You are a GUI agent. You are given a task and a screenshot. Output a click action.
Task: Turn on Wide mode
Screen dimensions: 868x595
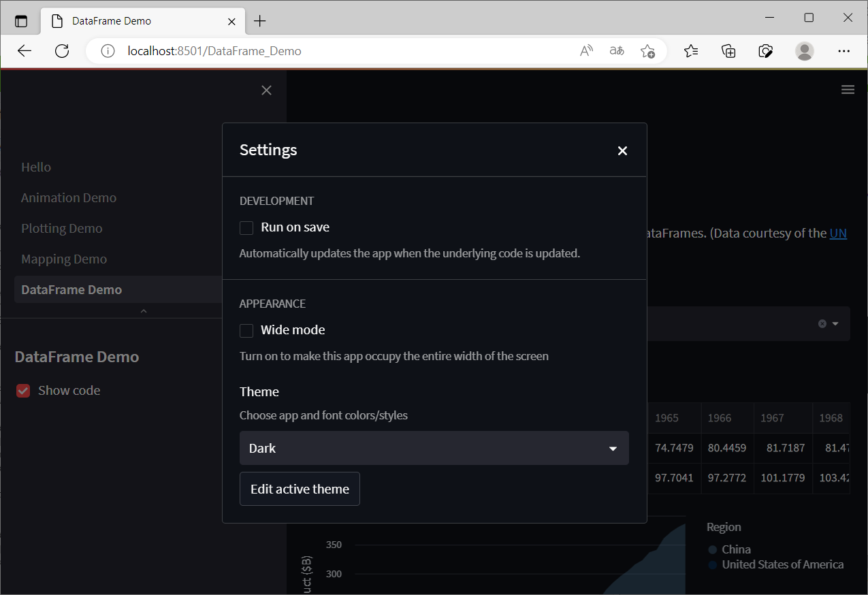[246, 330]
